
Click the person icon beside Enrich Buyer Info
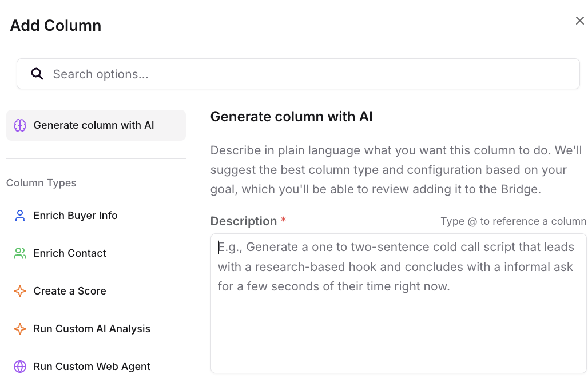pos(20,216)
